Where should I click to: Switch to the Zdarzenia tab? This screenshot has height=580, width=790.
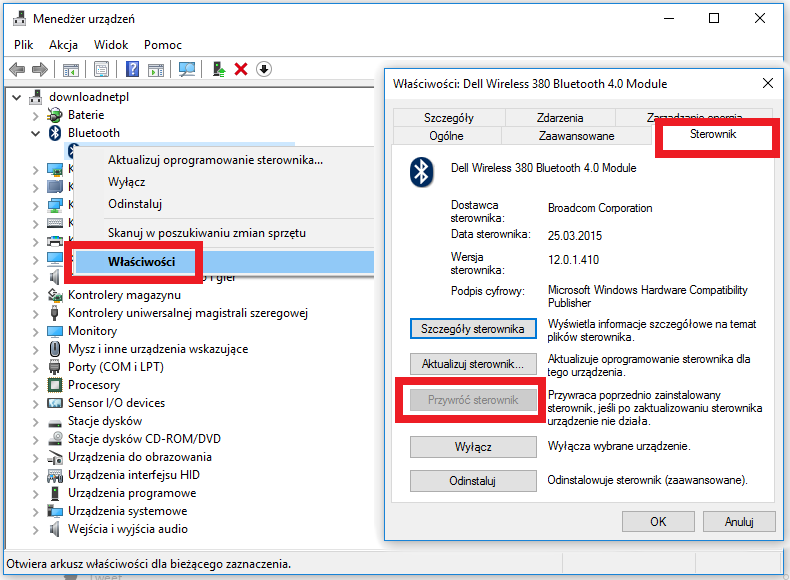click(560, 117)
